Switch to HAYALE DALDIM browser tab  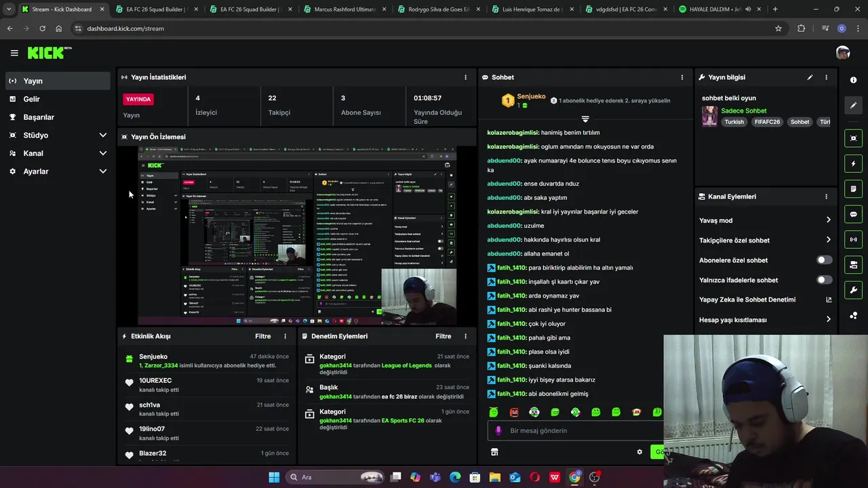click(719, 9)
